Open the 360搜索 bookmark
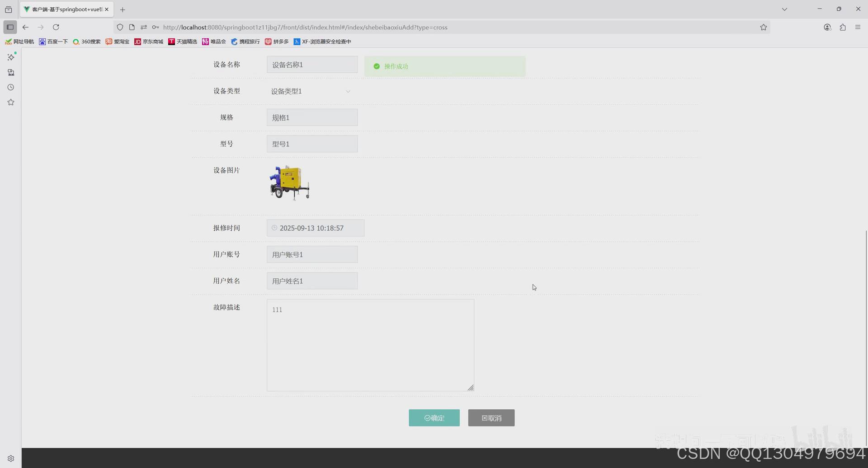 87,42
